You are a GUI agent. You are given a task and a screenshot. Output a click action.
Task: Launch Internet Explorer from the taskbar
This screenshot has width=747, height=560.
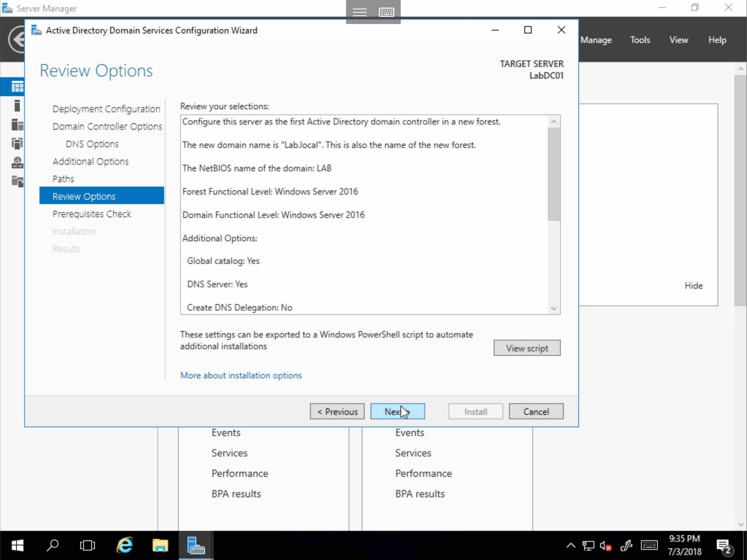pos(125,545)
